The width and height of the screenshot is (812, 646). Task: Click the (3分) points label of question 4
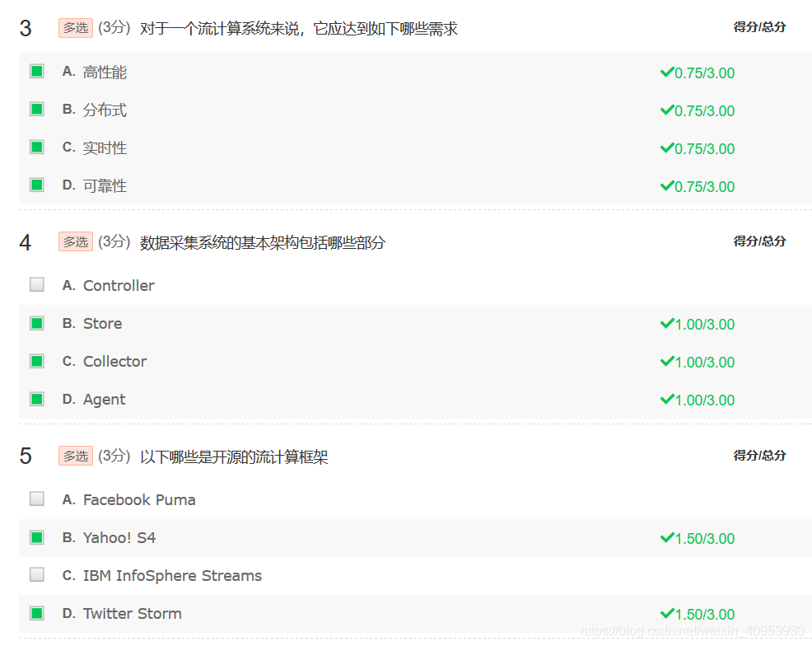click(114, 241)
